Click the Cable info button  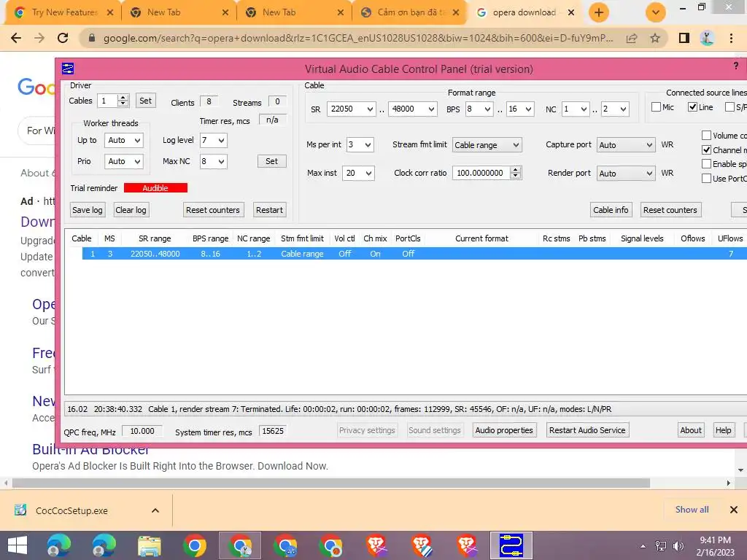pos(611,210)
